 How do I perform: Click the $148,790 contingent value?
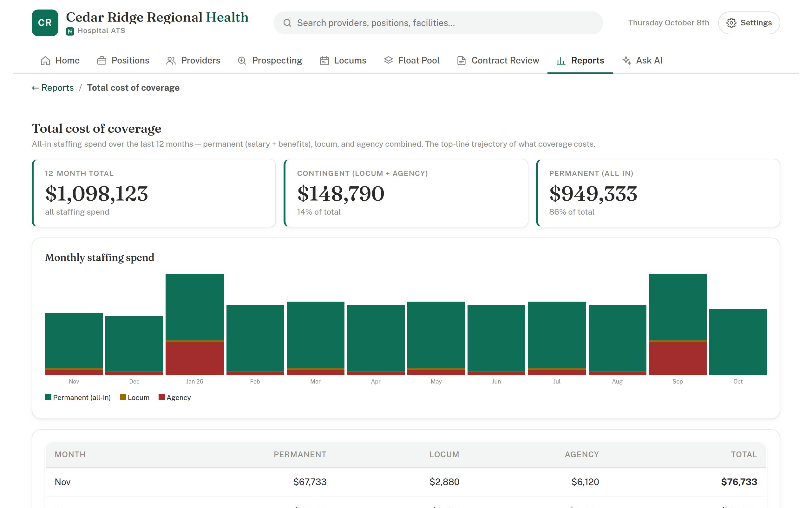coord(341,194)
